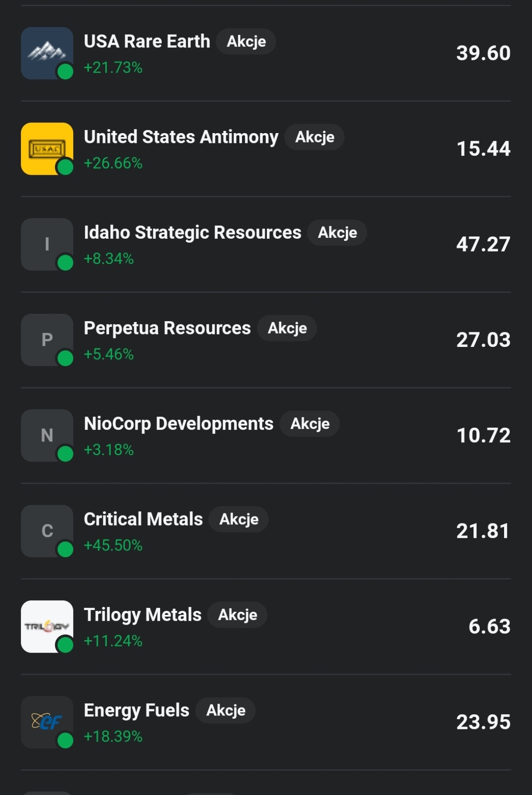532x795 pixels.
Task: Tap the NioCorp Developments letter N icon
Action: pos(47,435)
